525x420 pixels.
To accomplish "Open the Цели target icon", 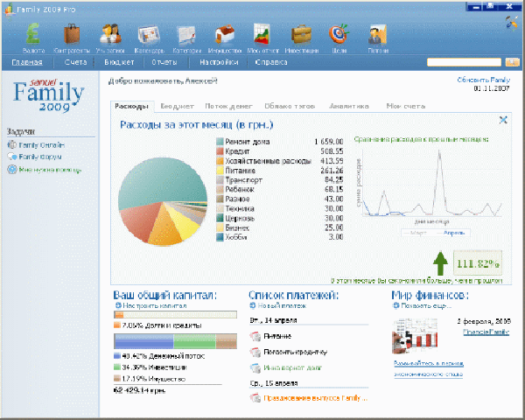I will tap(339, 34).
